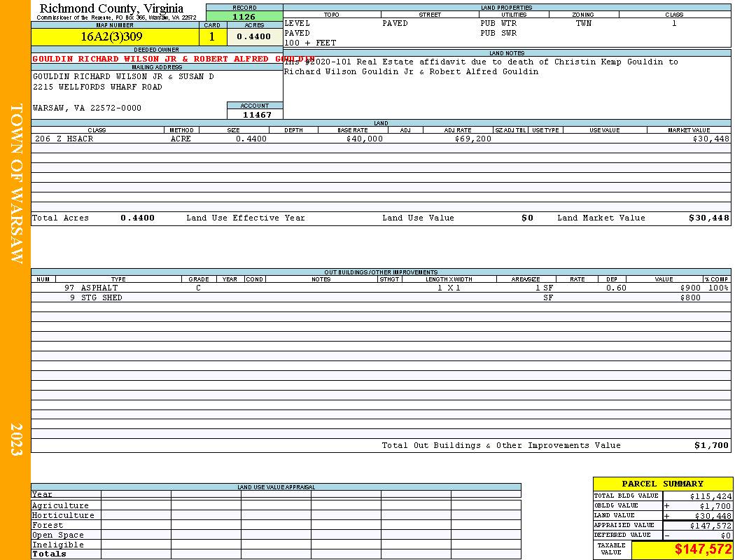The height and width of the screenshot is (560, 735).
Task: Click the LEVEL topo entry
Action: pyautogui.click(x=297, y=23)
